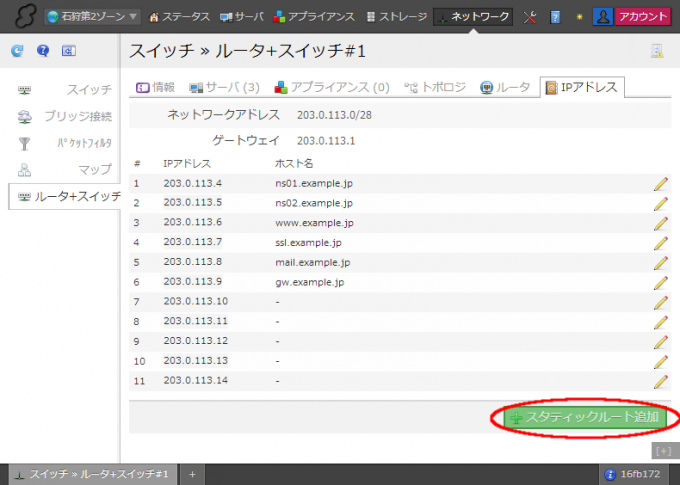Open the tools wrench icon in top bar
Viewport: 680px width, 485px height.
point(530,17)
